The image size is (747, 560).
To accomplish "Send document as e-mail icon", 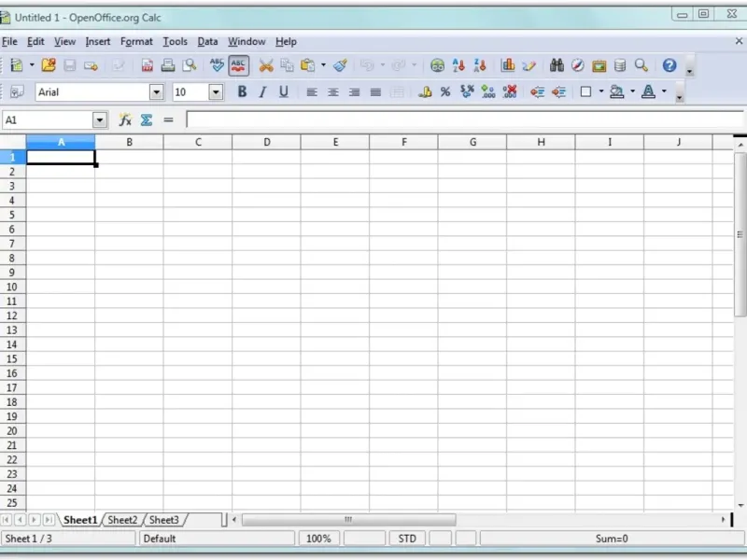I will [91, 65].
